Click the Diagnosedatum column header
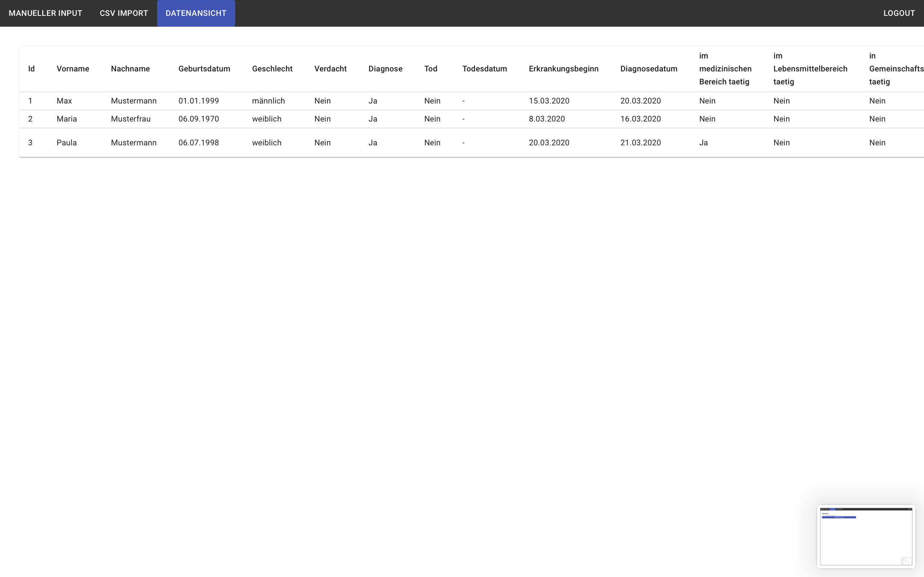 tap(648, 69)
